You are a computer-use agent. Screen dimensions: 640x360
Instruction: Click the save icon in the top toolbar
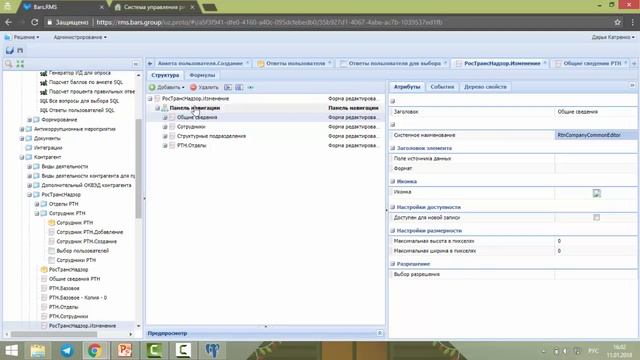coord(10,50)
